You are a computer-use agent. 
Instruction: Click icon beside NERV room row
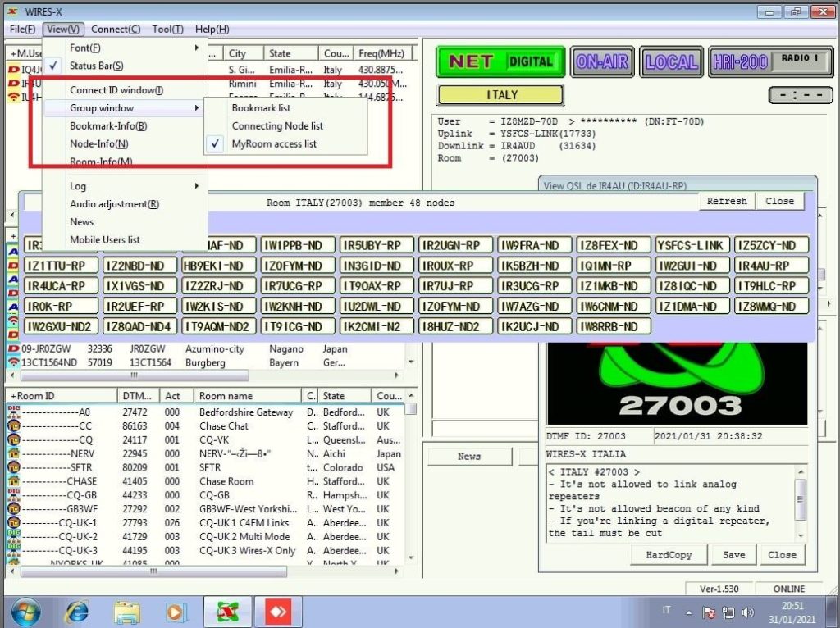click(x=13, y=453)
